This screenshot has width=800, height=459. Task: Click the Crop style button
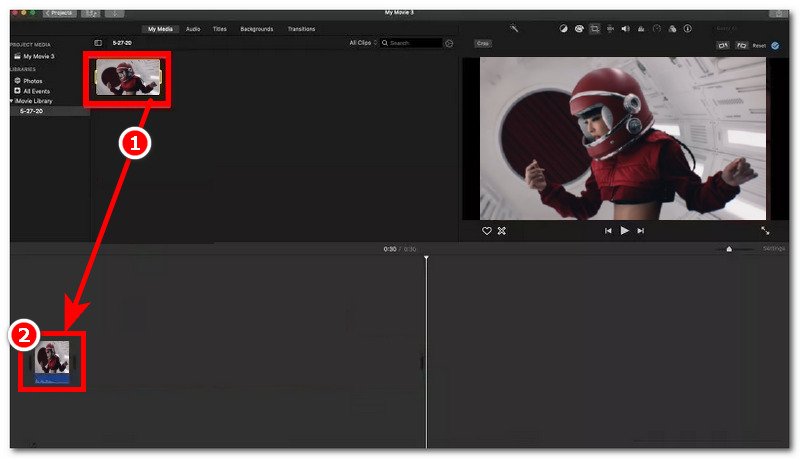tap(483, 43)
